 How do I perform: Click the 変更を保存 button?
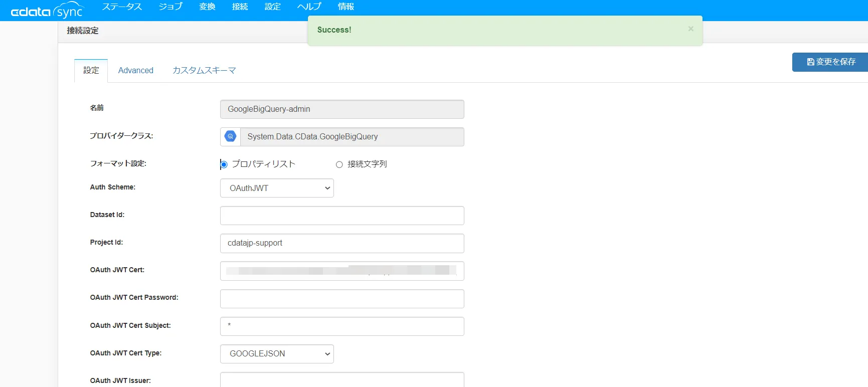(830, 62)
